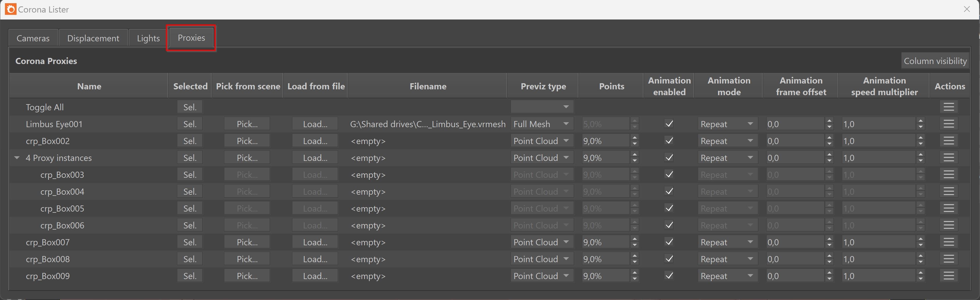This screenshot has width=980, height=300.
Task: Click the frame offset stepper for crp_Box007
Action: (x=829, y=242)
